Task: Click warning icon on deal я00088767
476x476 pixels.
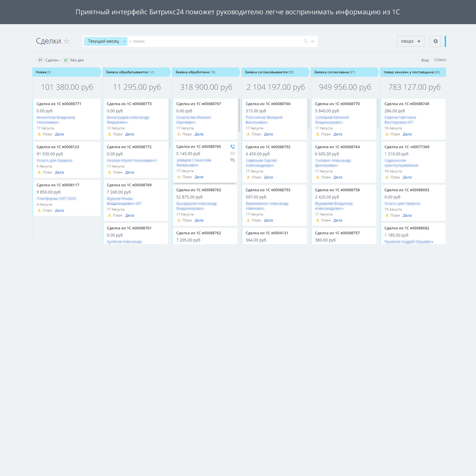Action: click(x=179, y=134)
